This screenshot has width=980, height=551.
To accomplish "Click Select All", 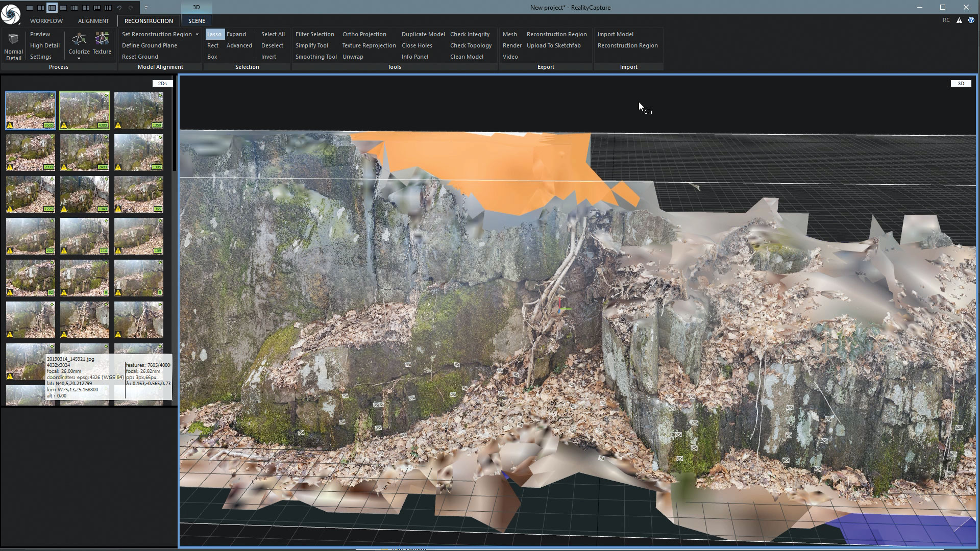I will tap(273, 34).
